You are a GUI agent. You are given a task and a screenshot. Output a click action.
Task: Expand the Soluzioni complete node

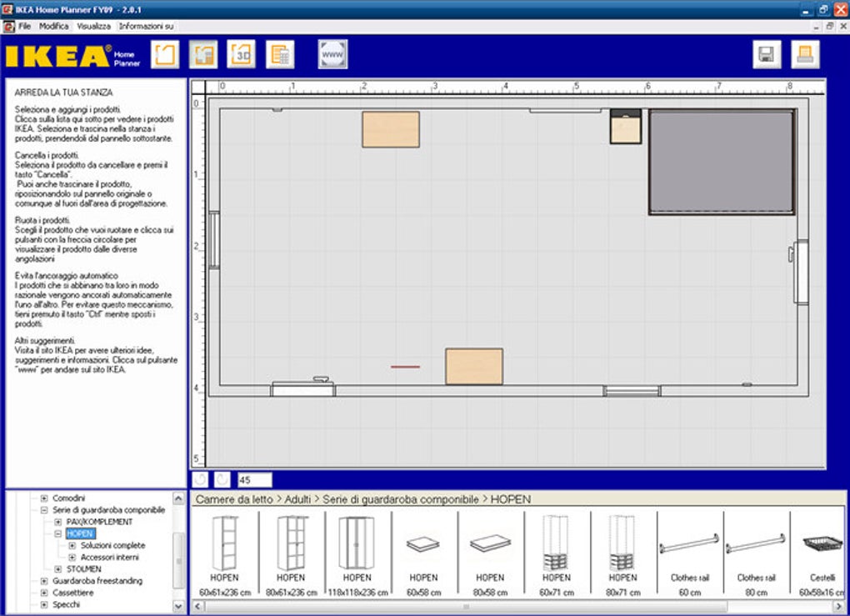coord(72,545)
